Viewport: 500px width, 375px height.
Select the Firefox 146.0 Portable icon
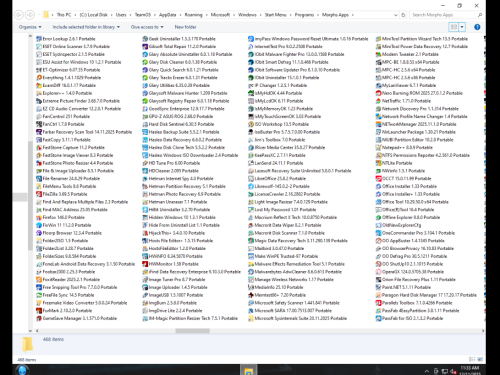(x=39, y=217)
